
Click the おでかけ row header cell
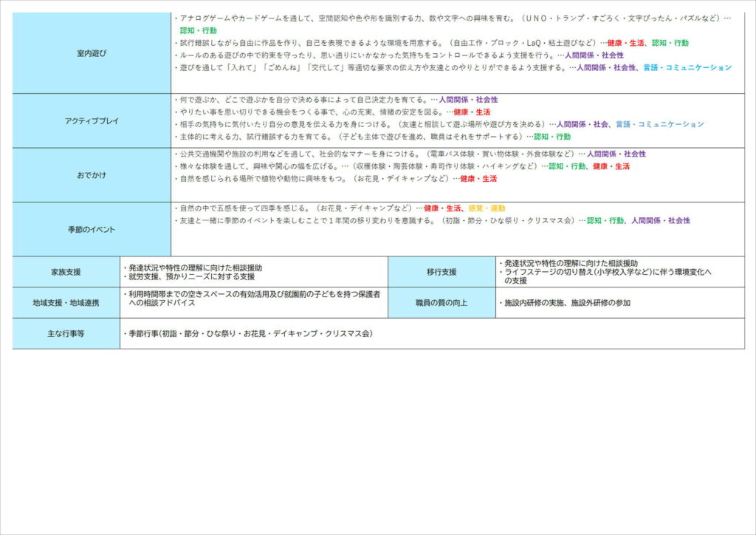[x=92, y=175]
